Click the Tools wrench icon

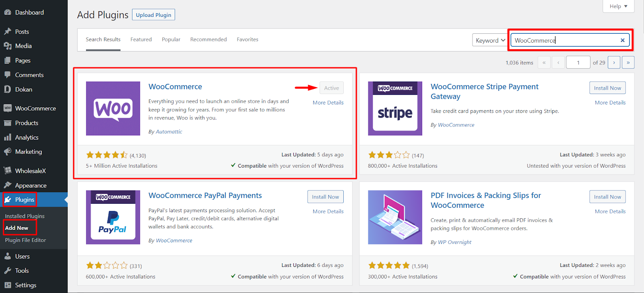pos(8,270)
